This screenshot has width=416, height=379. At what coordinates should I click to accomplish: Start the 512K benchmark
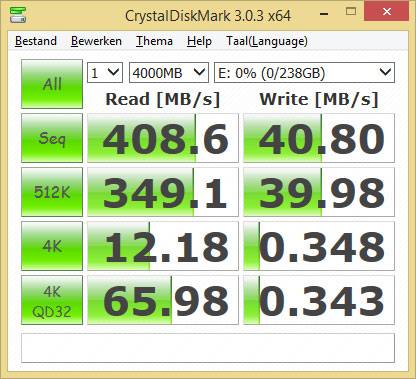[x=52, y=192]
